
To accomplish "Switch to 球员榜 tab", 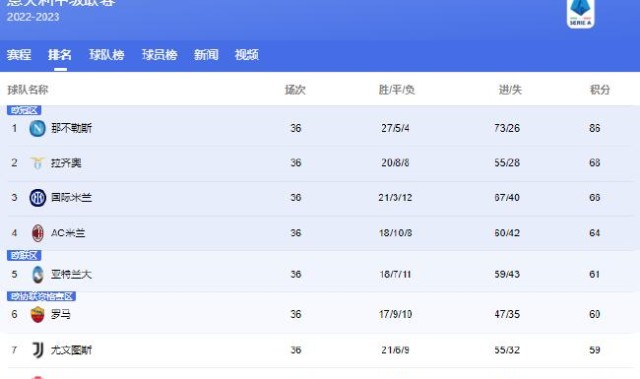I will click(159, 55).
